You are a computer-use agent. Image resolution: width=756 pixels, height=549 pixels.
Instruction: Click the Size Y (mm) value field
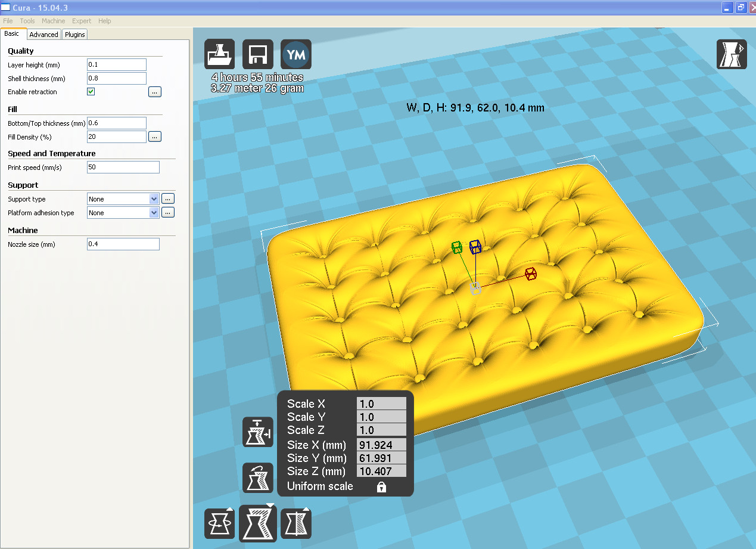click(381, 458)
